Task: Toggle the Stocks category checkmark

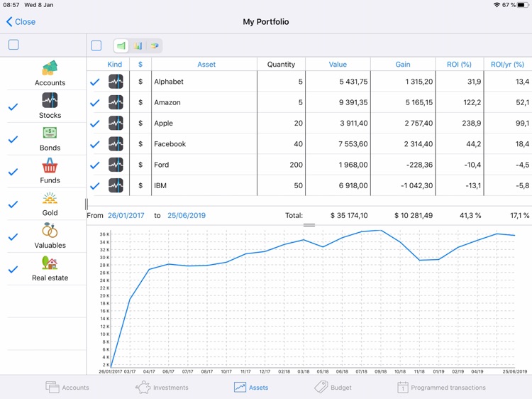Action: tap(13, 107)
